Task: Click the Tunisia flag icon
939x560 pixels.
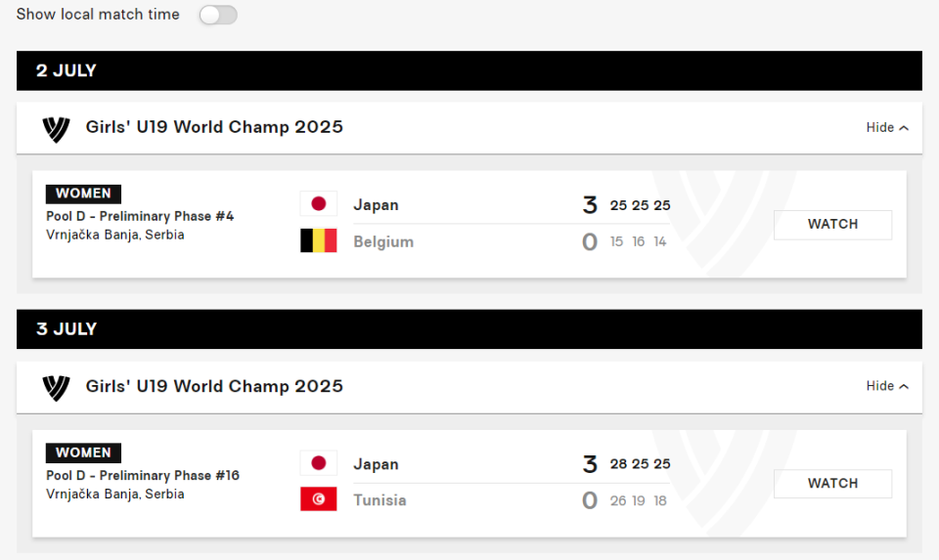Action: pyautogui.click(x=319, y=499)
